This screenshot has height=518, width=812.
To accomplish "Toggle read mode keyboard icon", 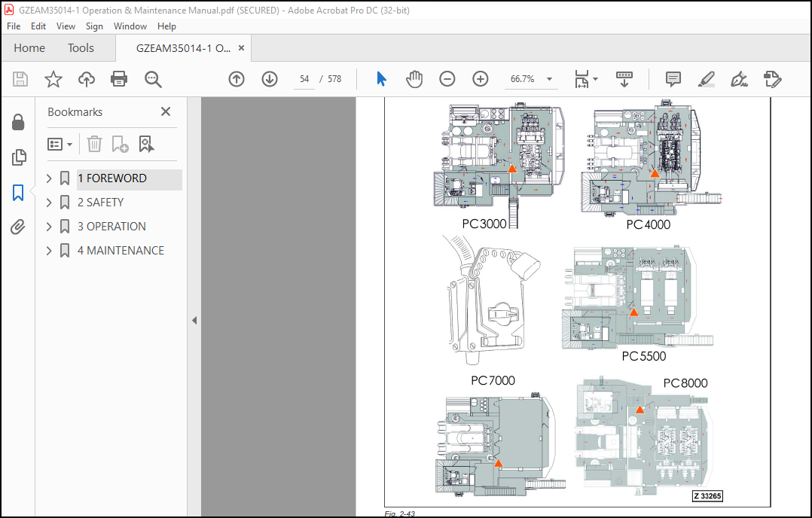I will 624,79.
